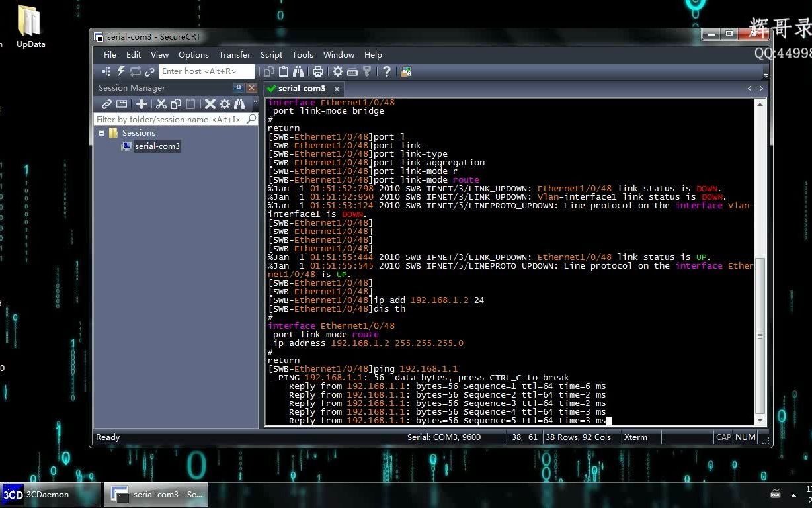
Task: Close the Session Manager panel
Action: (x=251, y=88)
